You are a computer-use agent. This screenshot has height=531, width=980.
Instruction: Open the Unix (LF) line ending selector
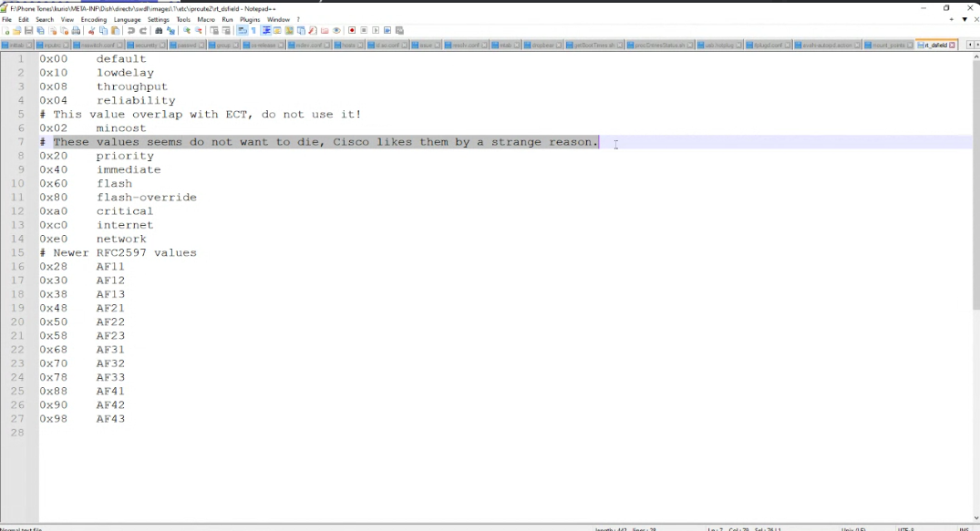pos(853,528)
